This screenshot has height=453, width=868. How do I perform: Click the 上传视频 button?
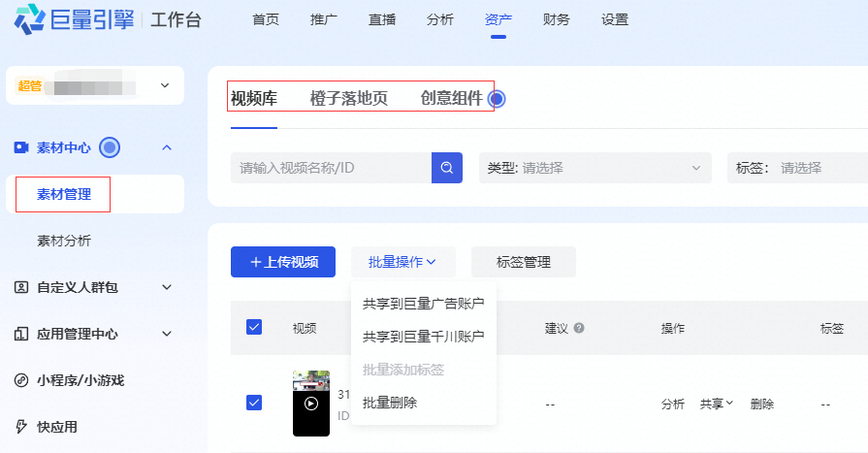[283, 262]
